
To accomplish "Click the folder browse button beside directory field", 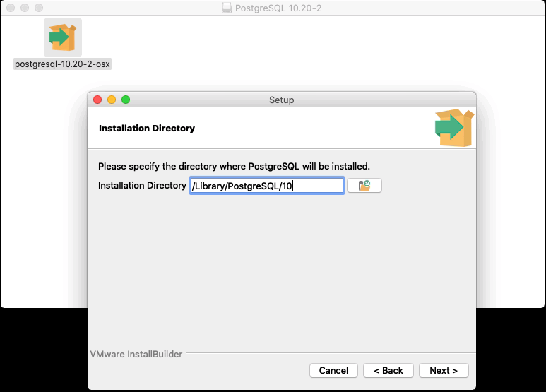I will click(364, 186).
